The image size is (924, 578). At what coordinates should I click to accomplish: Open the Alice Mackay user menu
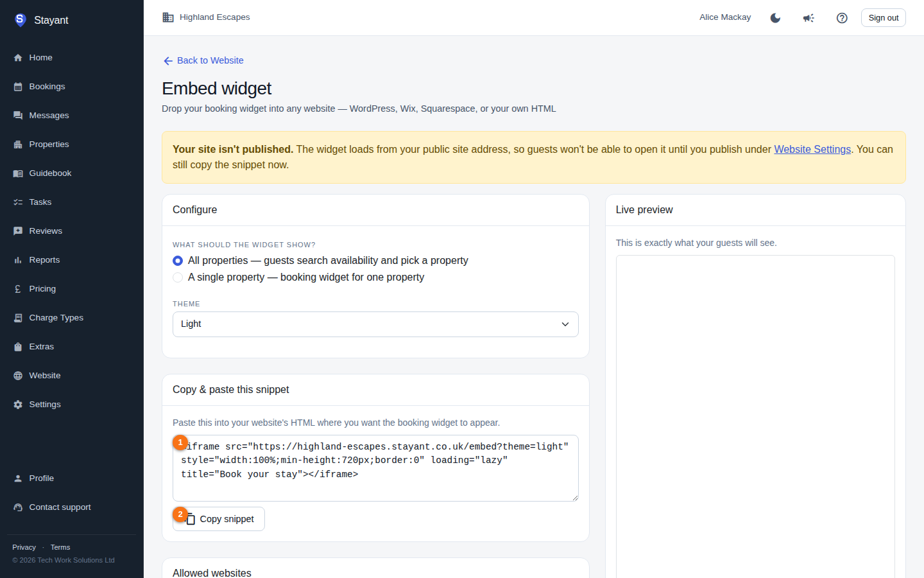pos(725,17)
